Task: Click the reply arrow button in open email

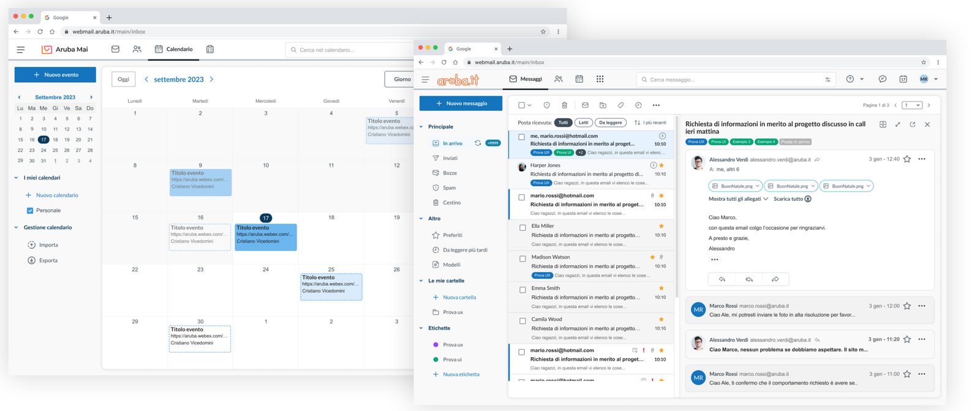Action: tap(722, 279)
